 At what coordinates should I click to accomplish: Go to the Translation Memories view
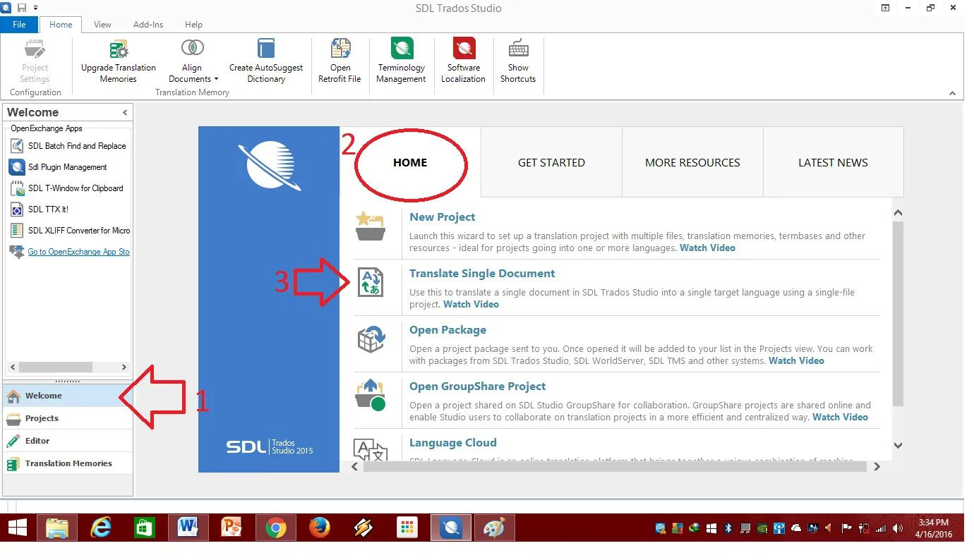(68, 463)
